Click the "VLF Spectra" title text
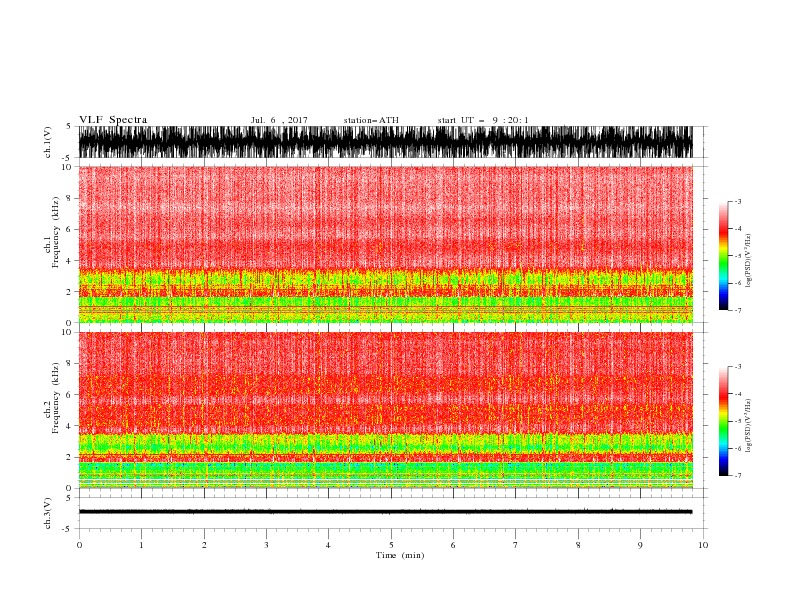The image size is (792, 612). tap(113, 120)
